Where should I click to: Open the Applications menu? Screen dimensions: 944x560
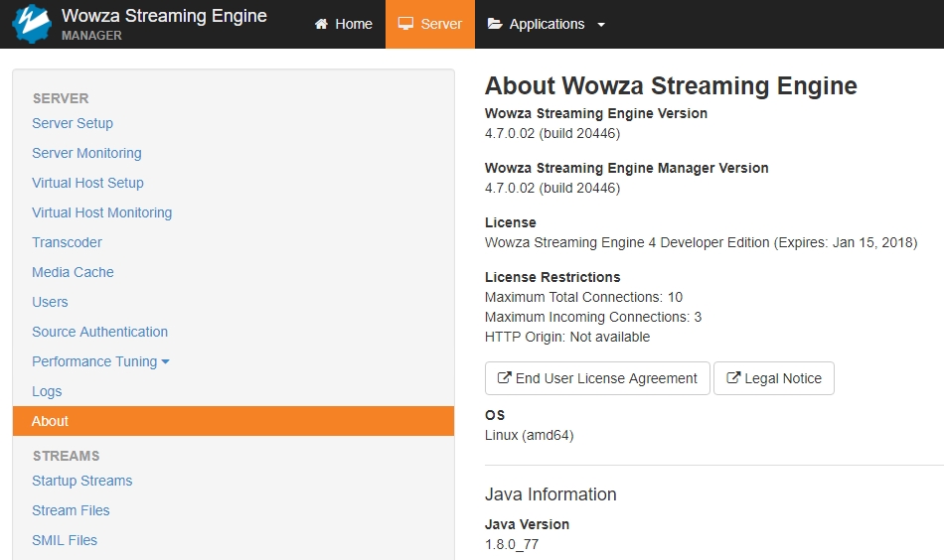click(x=547, y=24)
